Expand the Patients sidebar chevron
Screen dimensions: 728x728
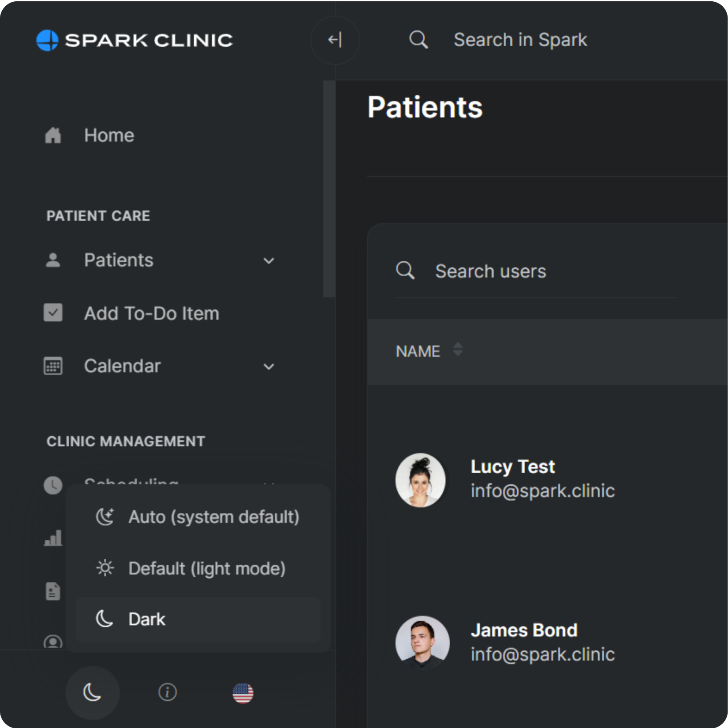click(x=269, y=260)
